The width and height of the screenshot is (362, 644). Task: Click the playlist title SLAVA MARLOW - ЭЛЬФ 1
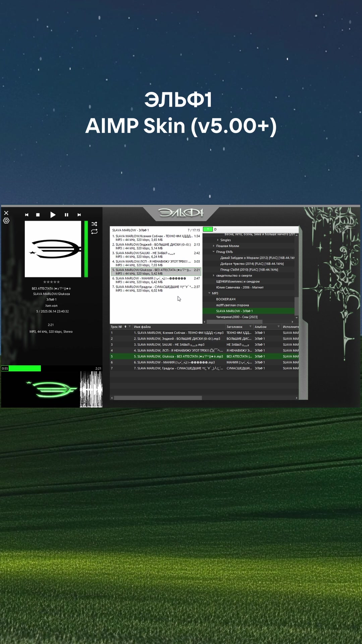tap(130, 230)
